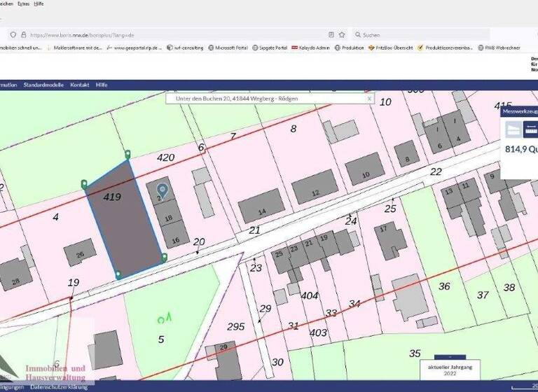The height and width of the screenshot is (392, 538).
Task: Open the Kontakt menu item
Action: click(80, 84)
